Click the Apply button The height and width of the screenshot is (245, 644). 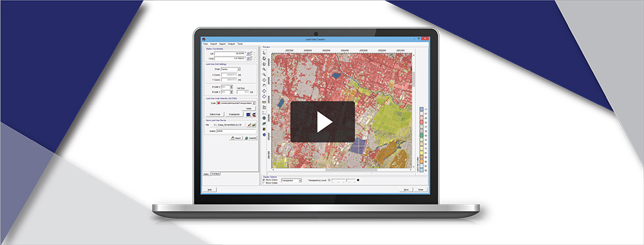[249, 108]
